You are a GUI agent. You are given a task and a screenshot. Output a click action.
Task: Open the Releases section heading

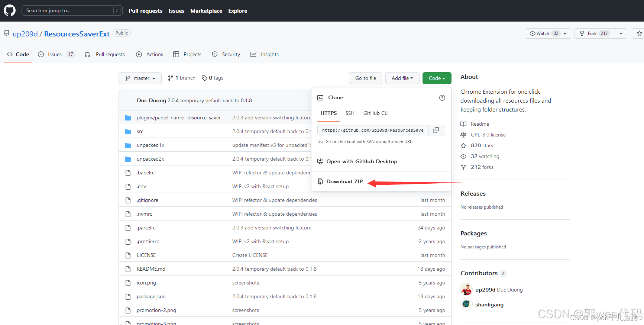click(x=473, y=194)
